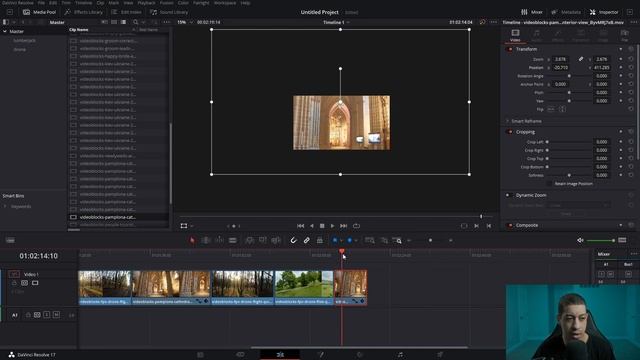Image resolution: width=640 pixels, height=360 pixels.
Task: Open the Edit Index panel
Action: point(127,12)
